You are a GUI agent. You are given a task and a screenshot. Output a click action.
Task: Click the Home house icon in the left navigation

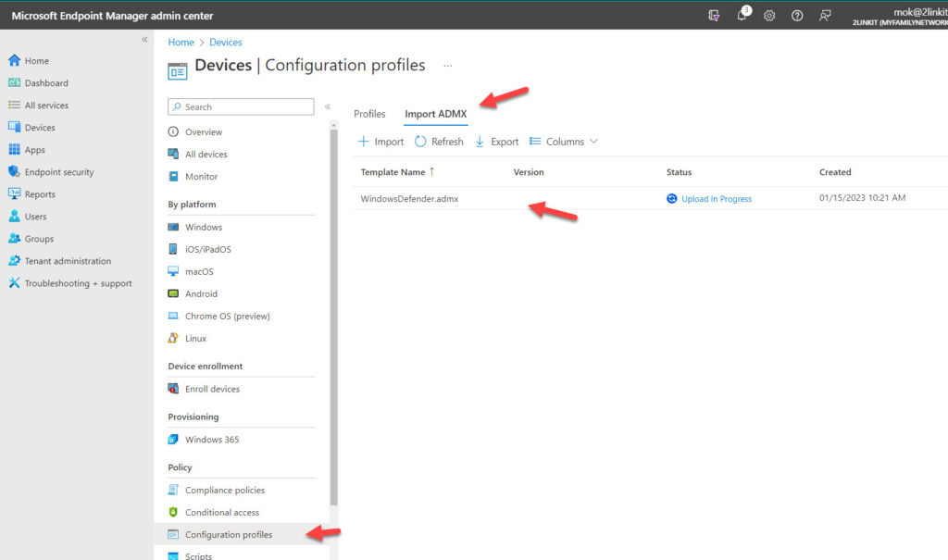pos(14,60)
